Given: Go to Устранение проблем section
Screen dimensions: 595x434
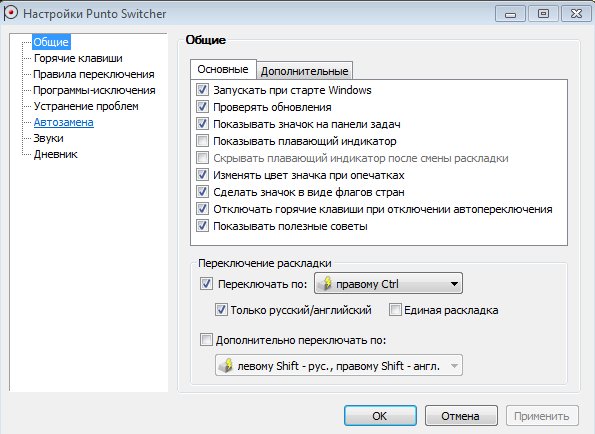Looking at the screenshot, I should (x=86, y=106).
